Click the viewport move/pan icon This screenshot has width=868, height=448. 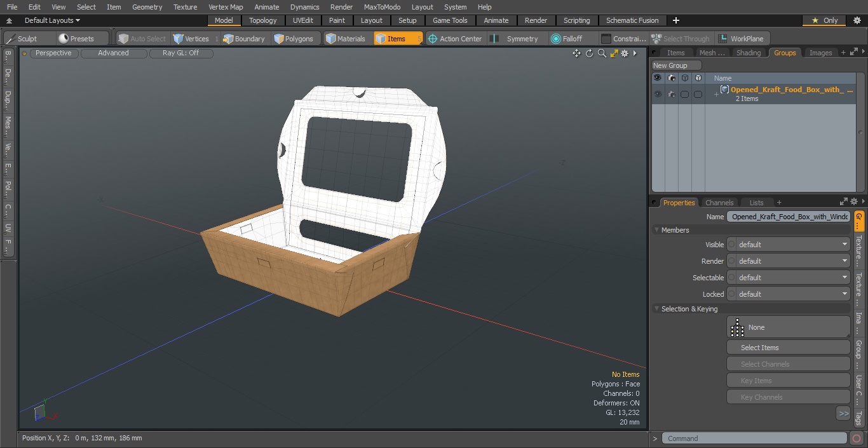tap(576, 53)
